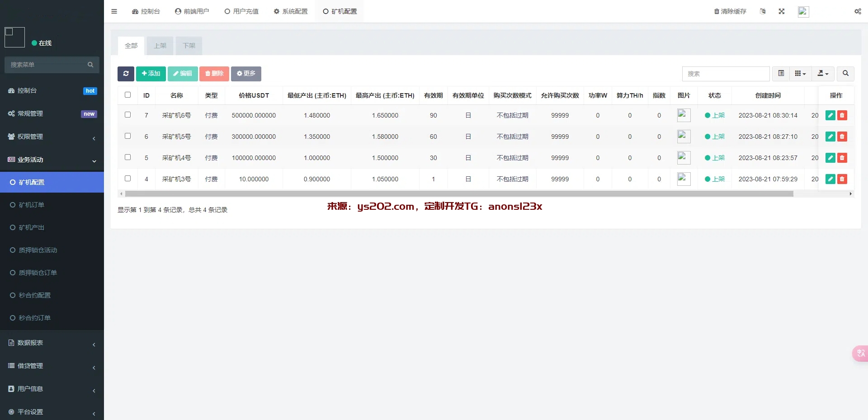Screen dimensions: 868x420
Task: Click the green 添加 button
Action: coord(151,74)
